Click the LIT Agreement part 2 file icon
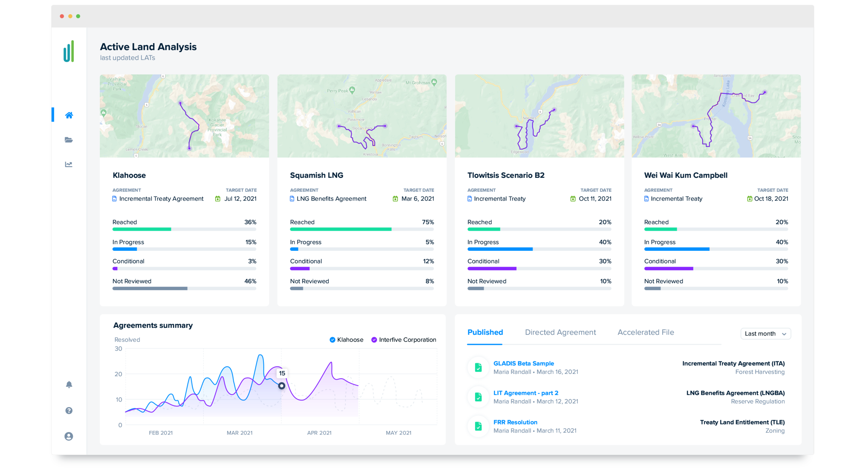The width and height of the screenshot is (868, 468). coord(478,397)
